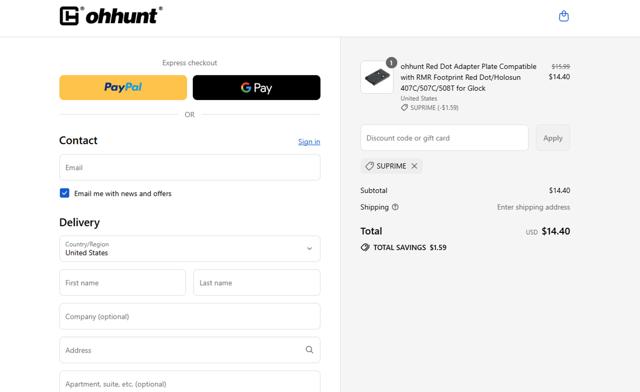Viewport: 640px width, 392px height.
Task: Click the SUPRIME tag icon in chip
Action: pos(369,166)
